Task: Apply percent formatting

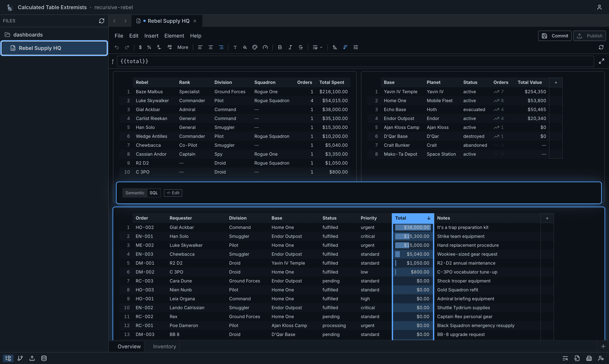Action: (149, 47)
